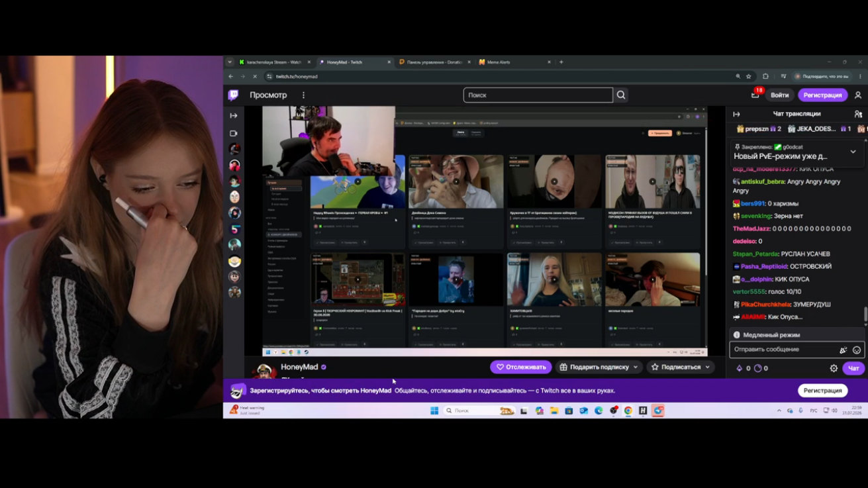Open the emote picker smiley

coord(857,350)
